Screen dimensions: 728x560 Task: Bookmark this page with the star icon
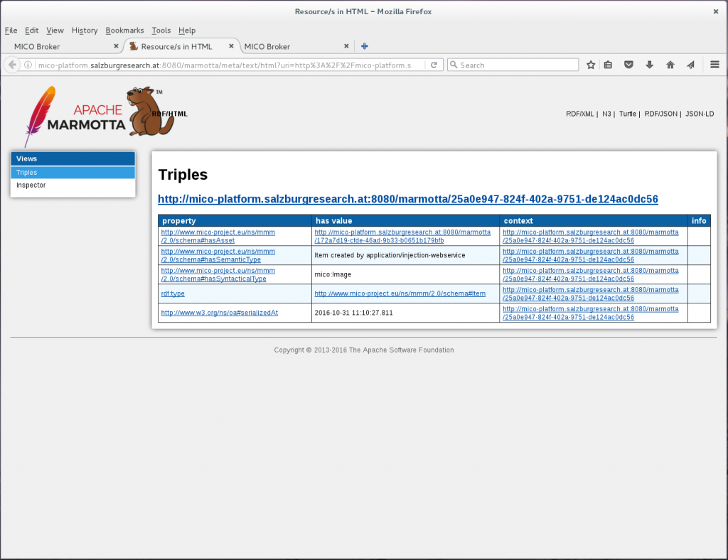click(x=591, y=64)
